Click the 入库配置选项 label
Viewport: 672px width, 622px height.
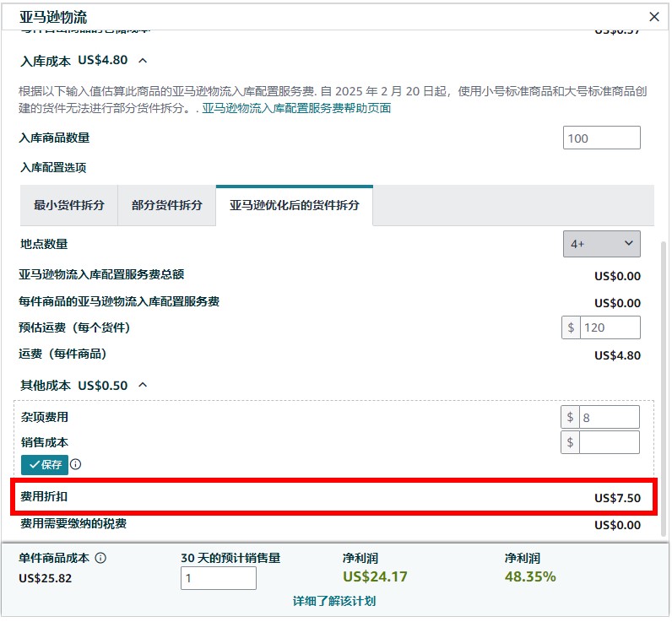click(53, 167)
